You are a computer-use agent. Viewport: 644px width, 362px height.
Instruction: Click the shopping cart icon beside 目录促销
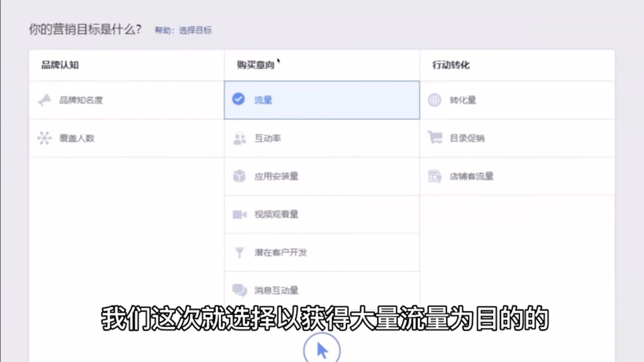pos(435,137)
